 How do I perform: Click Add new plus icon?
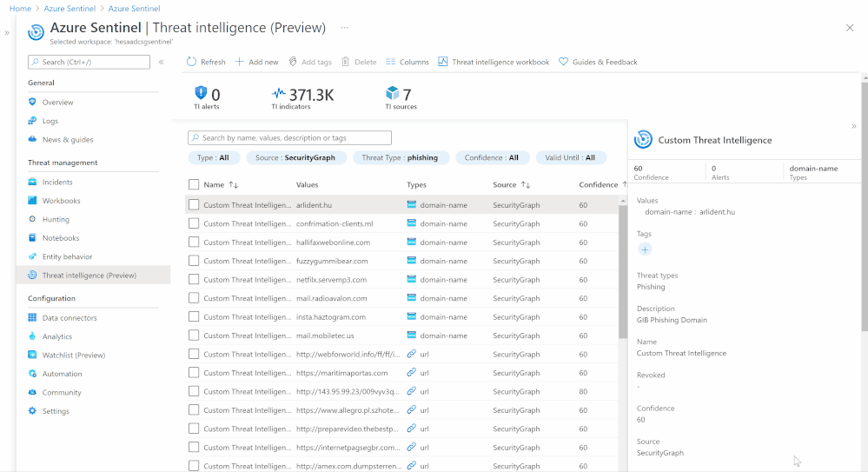pyautogui.click(x=240, y=62)
